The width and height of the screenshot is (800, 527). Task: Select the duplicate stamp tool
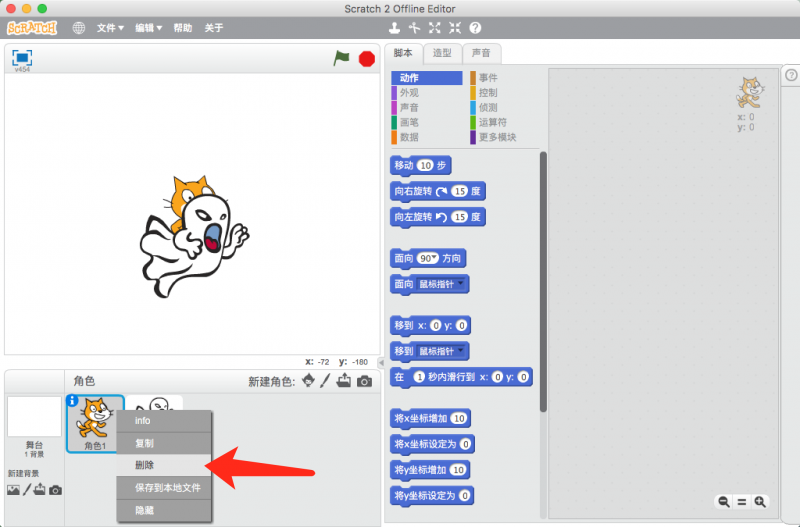click(x=394, y=28)
